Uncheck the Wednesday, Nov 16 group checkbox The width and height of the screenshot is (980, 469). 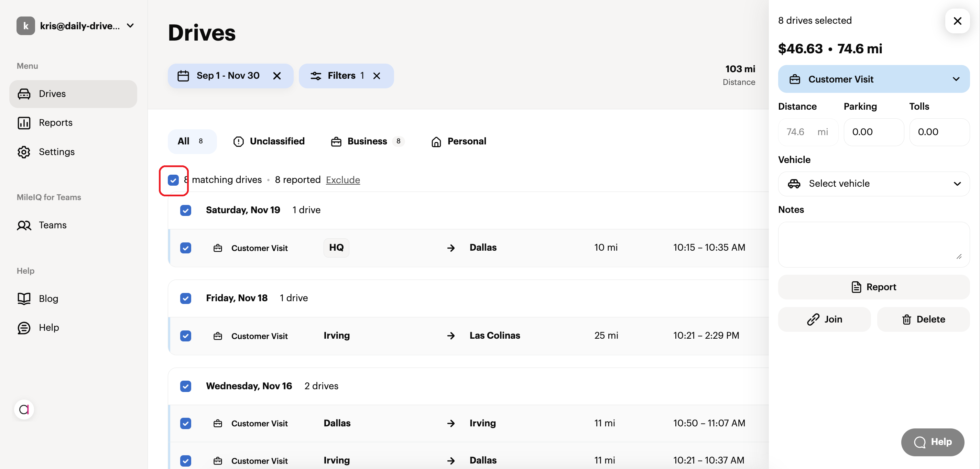(x=186, y=386)
